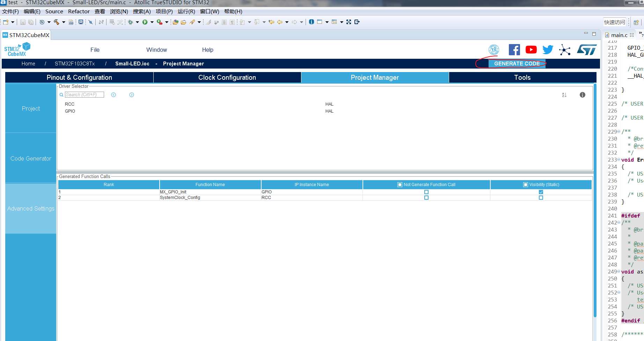Switch to Pinout & Configuration tab
644x341 pixels.
click(79, 77)
